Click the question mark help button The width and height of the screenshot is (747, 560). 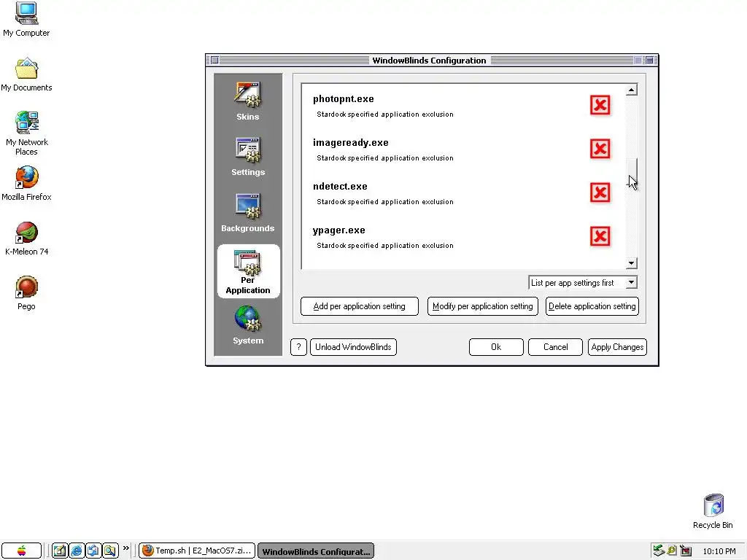[298, 346]
